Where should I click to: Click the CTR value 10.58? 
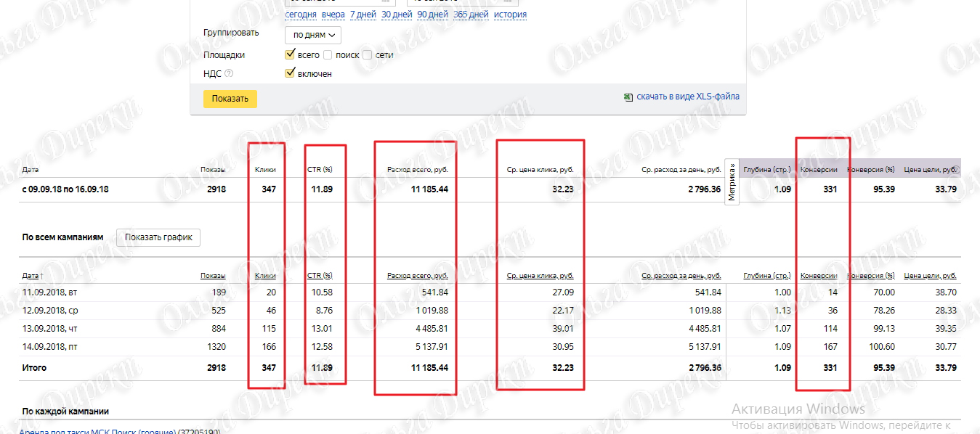(x=322, y=292)
